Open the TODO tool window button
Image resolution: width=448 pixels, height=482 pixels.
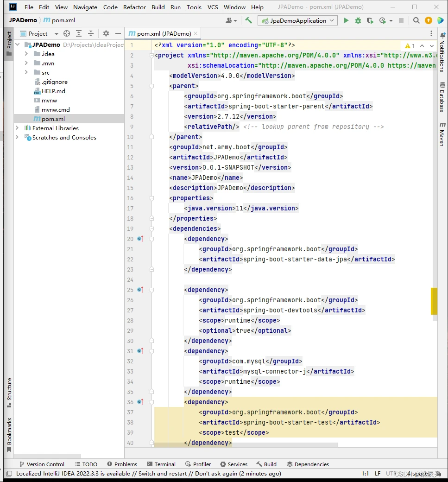pos(86,464)
